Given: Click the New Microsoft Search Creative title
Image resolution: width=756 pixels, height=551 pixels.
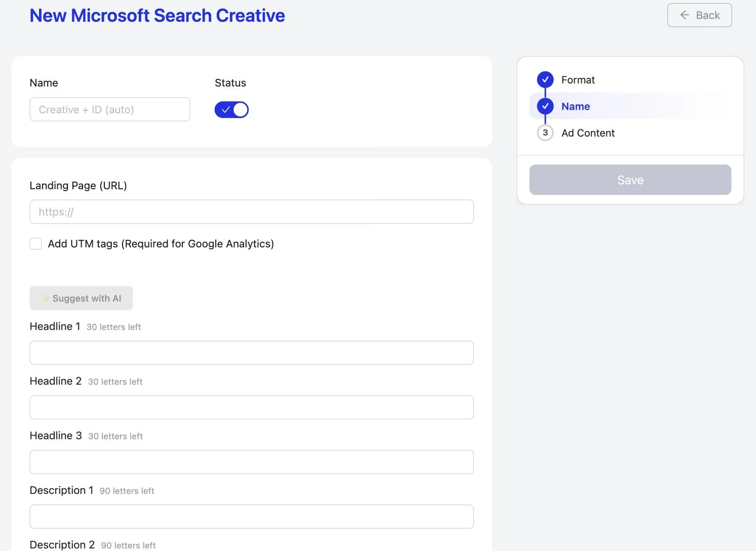Looking at the screenshot, I should click(157, 16).
